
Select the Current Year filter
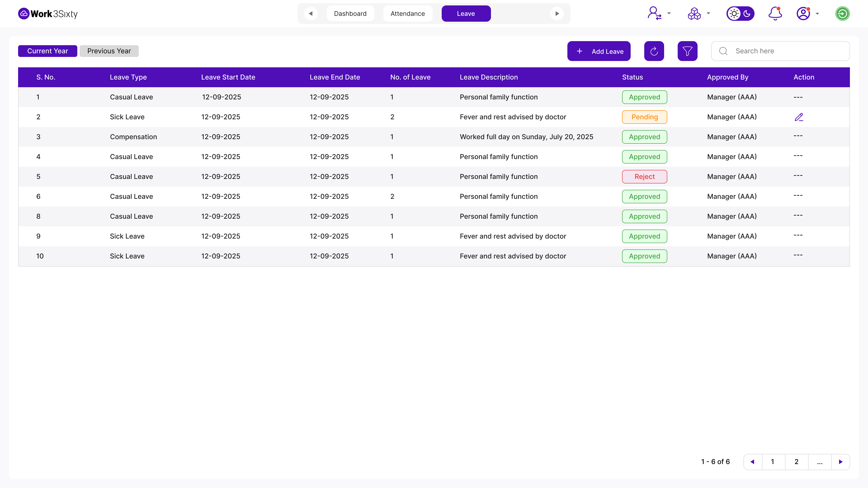tap(47, 51)
